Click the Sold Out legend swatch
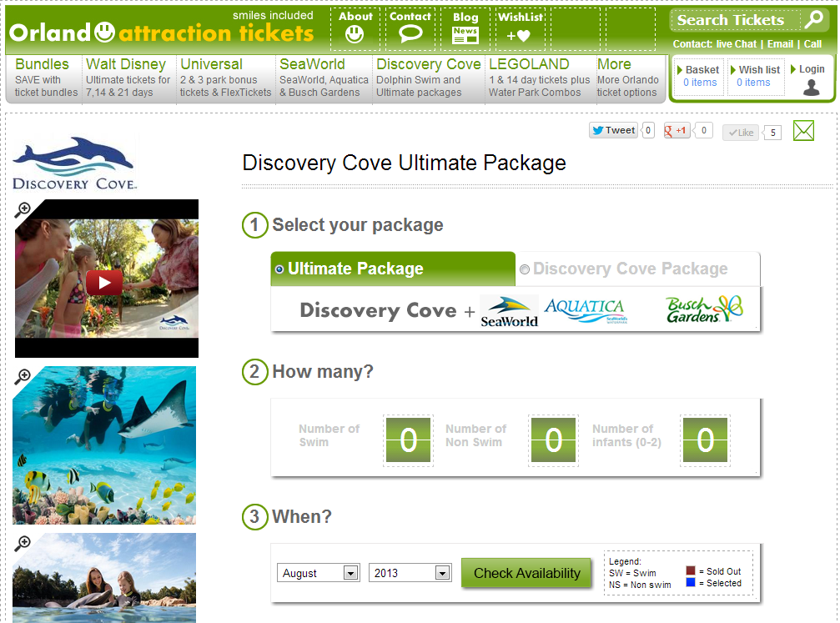This screenshot has height=623, width=840. pyautogui.click(x=691, y=570)
